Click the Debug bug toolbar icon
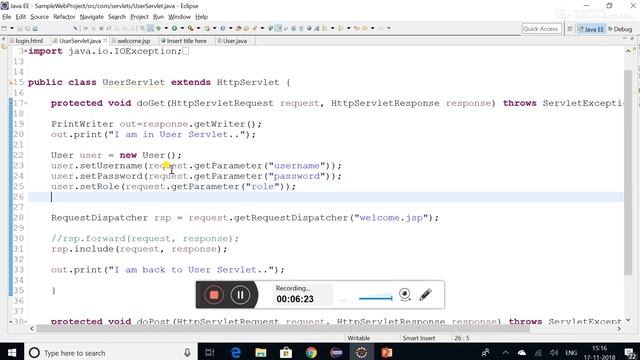 click(158, 28)
